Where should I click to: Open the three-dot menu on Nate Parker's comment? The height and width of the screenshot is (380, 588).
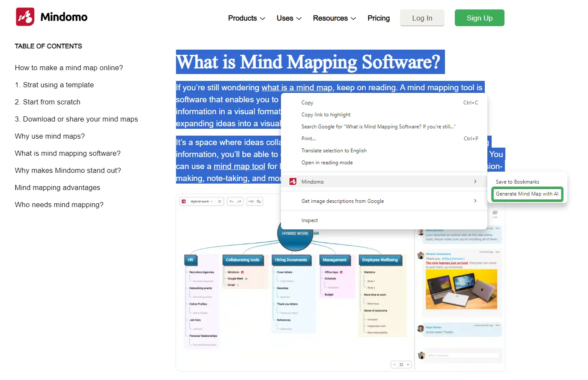[497, 325]
